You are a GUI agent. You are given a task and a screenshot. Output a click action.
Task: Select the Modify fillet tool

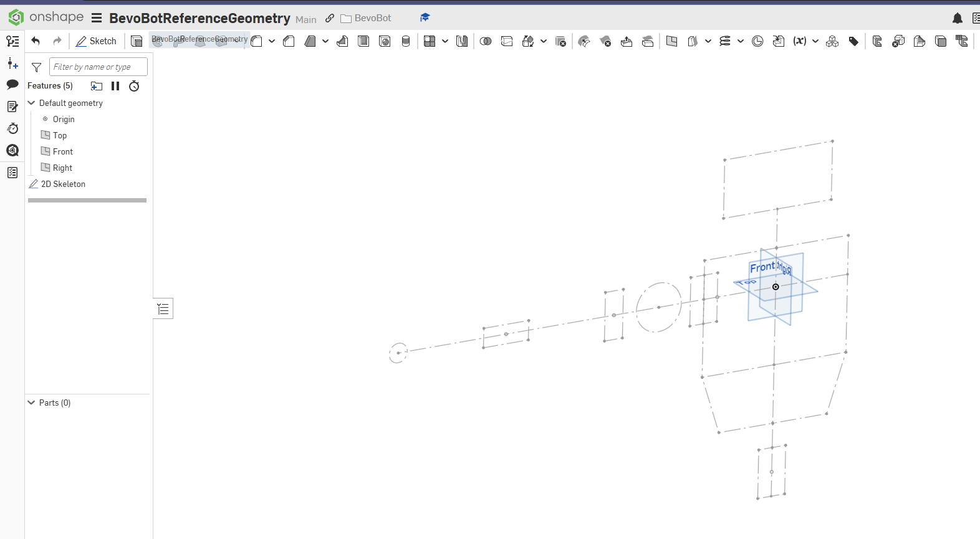point(584,41)
